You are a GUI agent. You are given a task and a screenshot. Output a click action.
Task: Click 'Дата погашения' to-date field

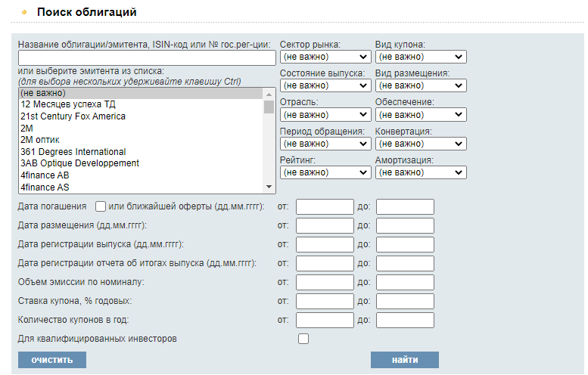tap(405, 206)
